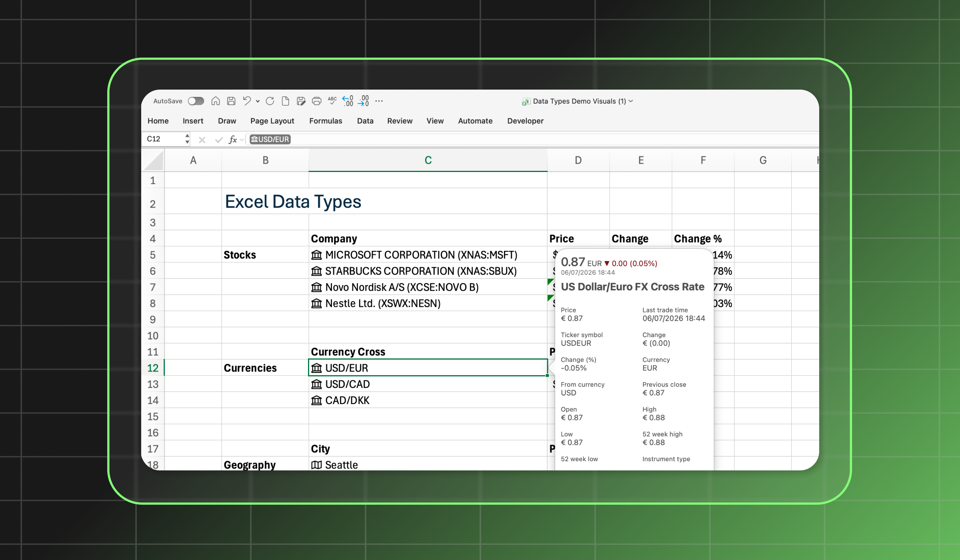960x560 pixels.
Task: Toggle the AutoSave switch
Action: (x=196, y=101)
